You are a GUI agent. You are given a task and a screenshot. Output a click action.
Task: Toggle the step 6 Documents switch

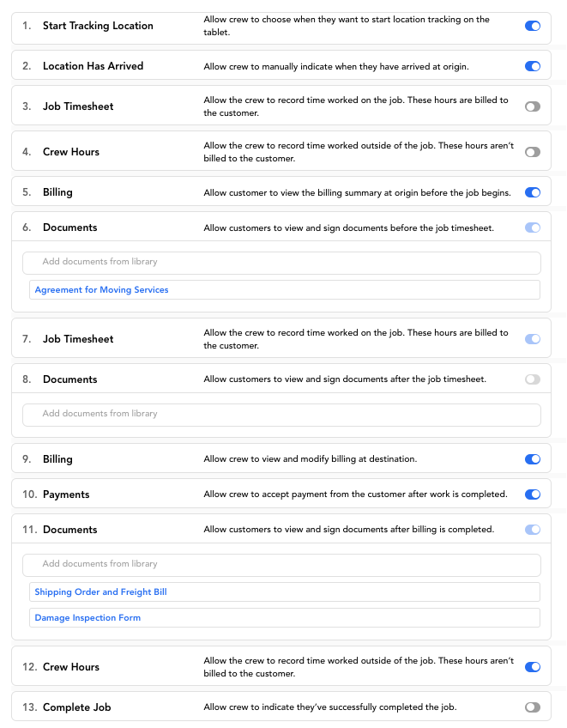coord(532,227)
